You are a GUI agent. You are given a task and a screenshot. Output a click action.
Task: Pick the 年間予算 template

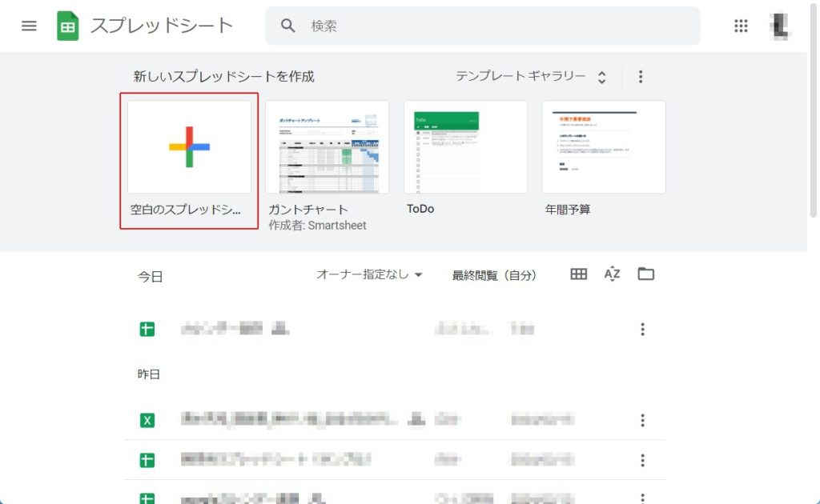[x=603, y=147]
